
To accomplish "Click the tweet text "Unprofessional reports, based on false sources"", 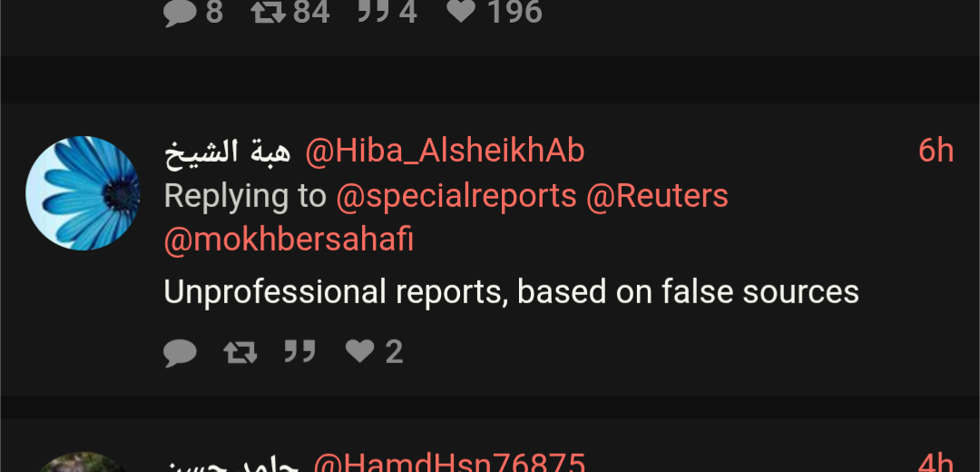I will (511, 292).
